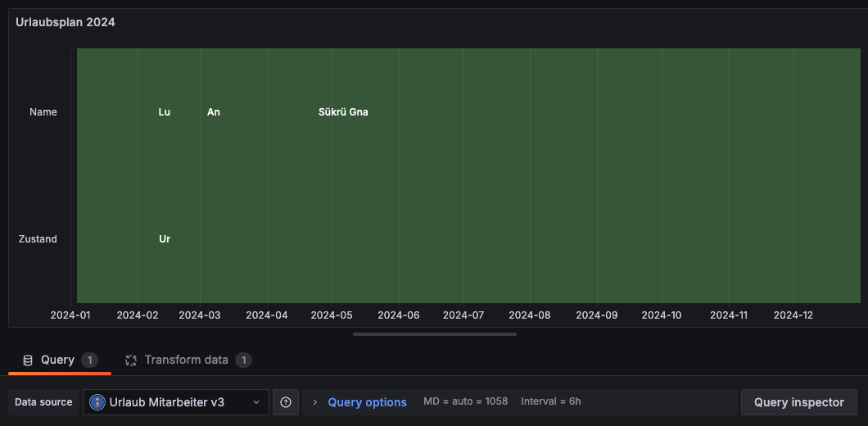Image resolution: width=868 pixels, height=426 pixels.
Task: Click the Query options link
Action: pyautogui.click(x=367, y=402)
